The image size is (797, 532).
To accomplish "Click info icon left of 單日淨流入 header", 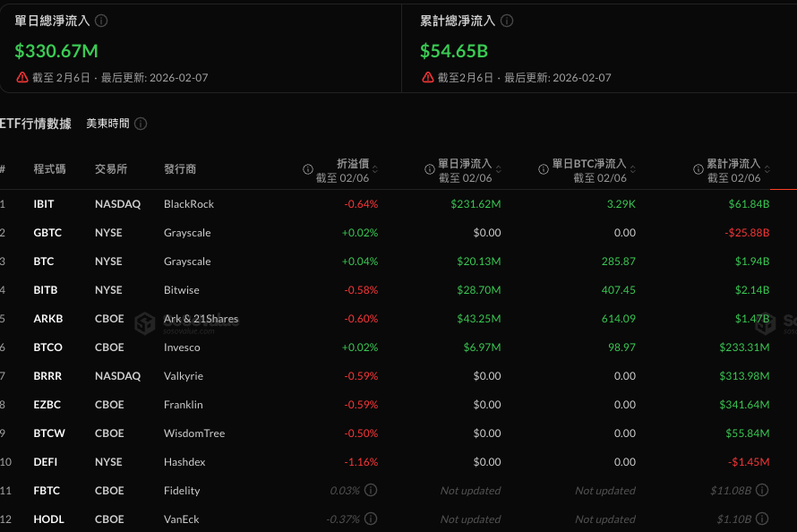I will tap(430, 169).
